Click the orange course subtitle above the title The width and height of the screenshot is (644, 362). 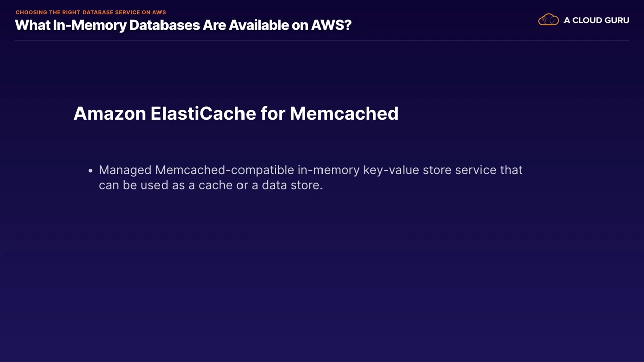pos(91,12)
